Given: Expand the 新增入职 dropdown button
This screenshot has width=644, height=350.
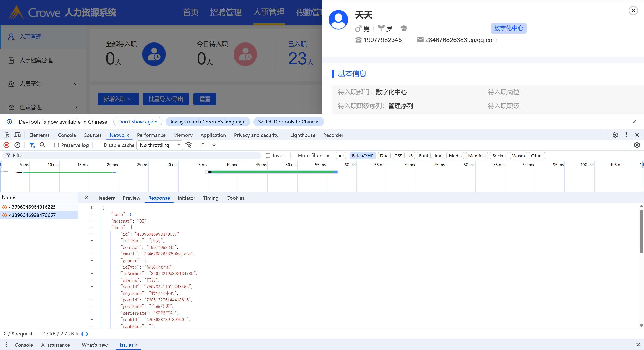Looking at the screenshot, I should click(118, 99).
